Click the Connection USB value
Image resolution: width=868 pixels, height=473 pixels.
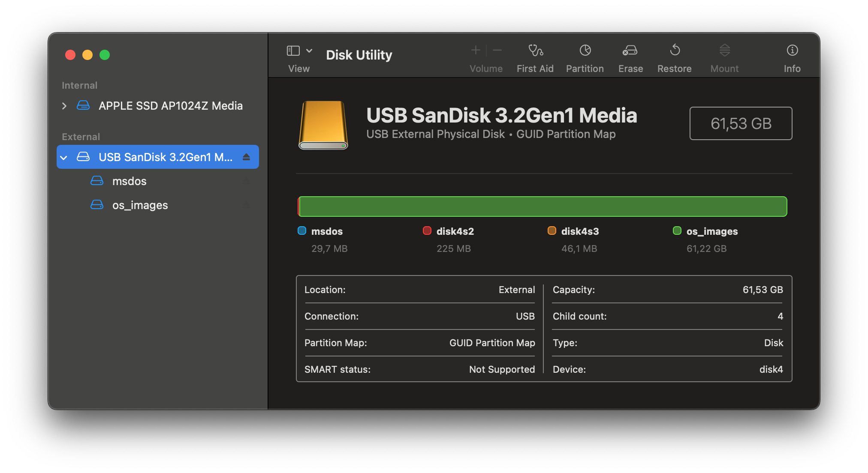coord(525,316)
